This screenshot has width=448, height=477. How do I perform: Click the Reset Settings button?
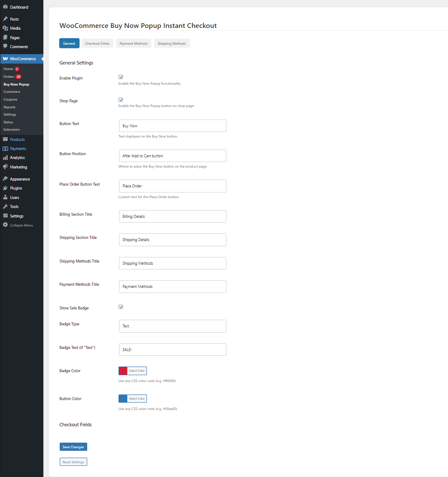point(73,462)
